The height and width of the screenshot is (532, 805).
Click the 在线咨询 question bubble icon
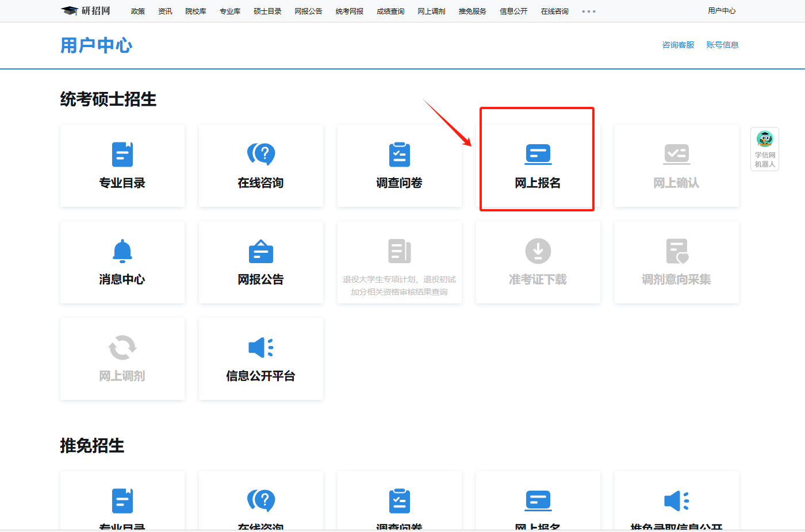click(x=261, y=154)
